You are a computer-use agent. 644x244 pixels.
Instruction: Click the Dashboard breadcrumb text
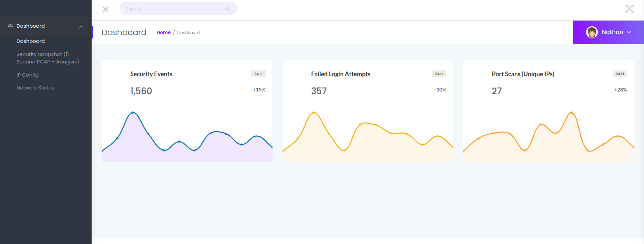pos(188,32)
